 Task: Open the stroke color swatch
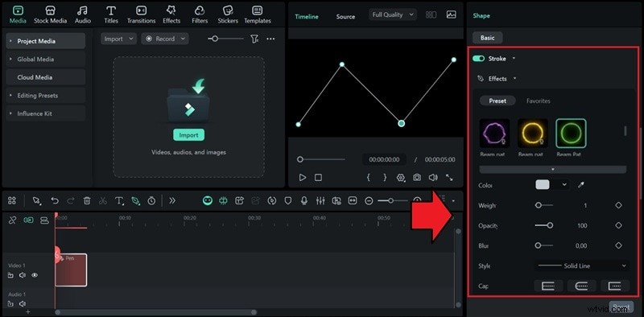coord(543,185)
